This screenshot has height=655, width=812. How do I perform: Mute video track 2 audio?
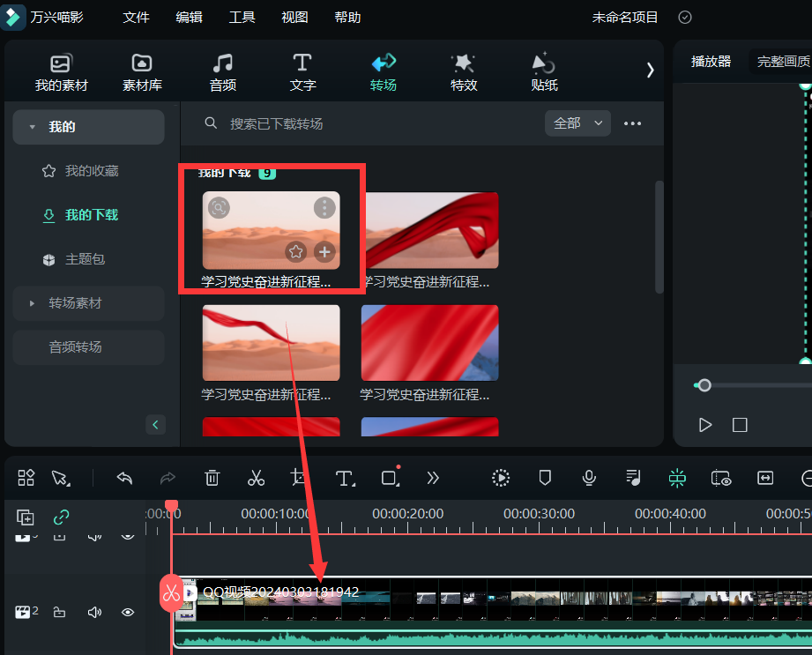pyautogui.click(x=94, y=613)
